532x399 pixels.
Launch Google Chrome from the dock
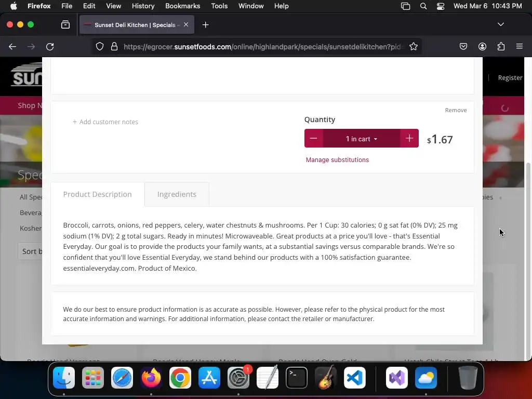pyautogui.click(x=180, y=378)
